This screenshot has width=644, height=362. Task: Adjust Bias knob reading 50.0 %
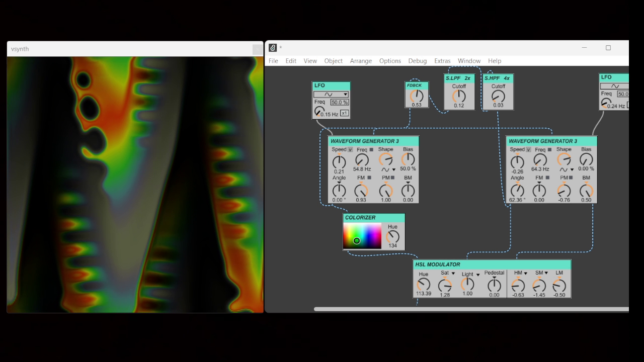point(408,159)
